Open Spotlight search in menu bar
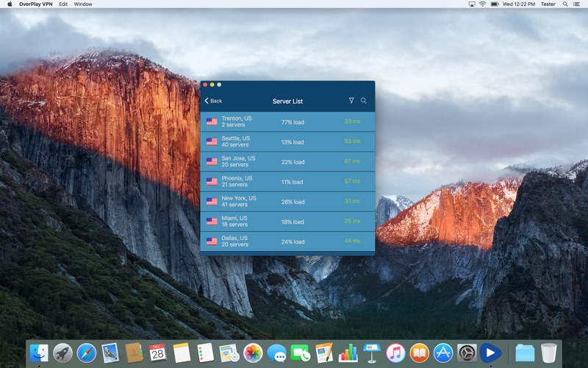The image size is (588, 368). tap(565, 4)
